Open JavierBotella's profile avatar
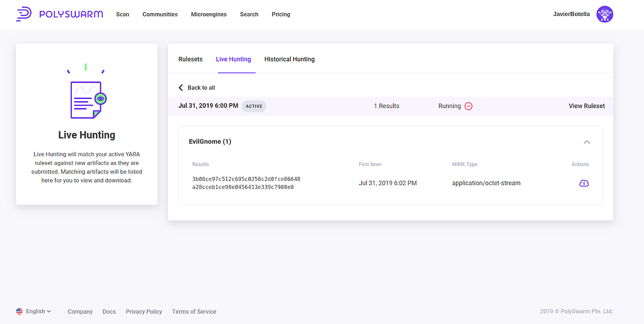This screenshot has height=324, width=644. point(604,14)
